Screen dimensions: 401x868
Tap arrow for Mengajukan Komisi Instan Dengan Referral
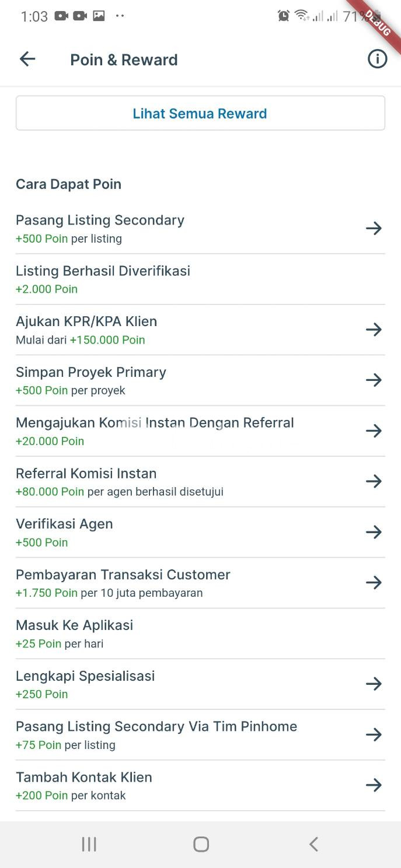click(374, 430)
